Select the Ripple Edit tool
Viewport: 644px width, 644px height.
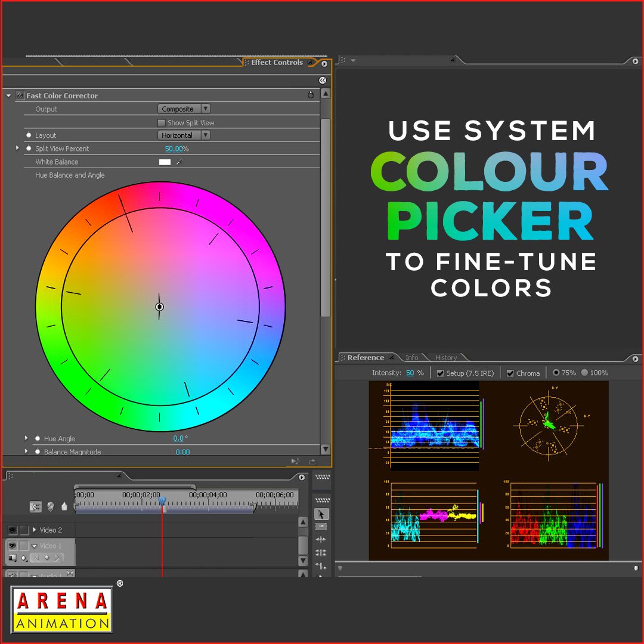click(321, 539)
